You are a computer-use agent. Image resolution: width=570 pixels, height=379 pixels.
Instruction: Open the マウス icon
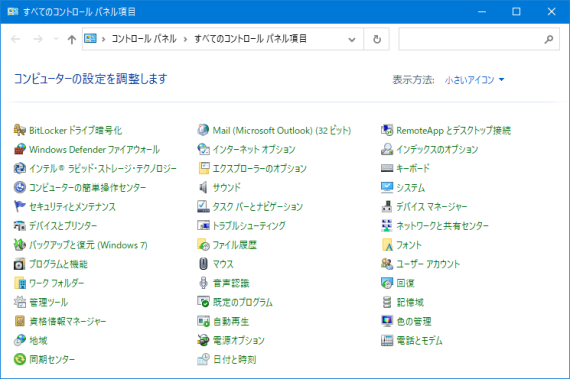(x=203, y=264)
